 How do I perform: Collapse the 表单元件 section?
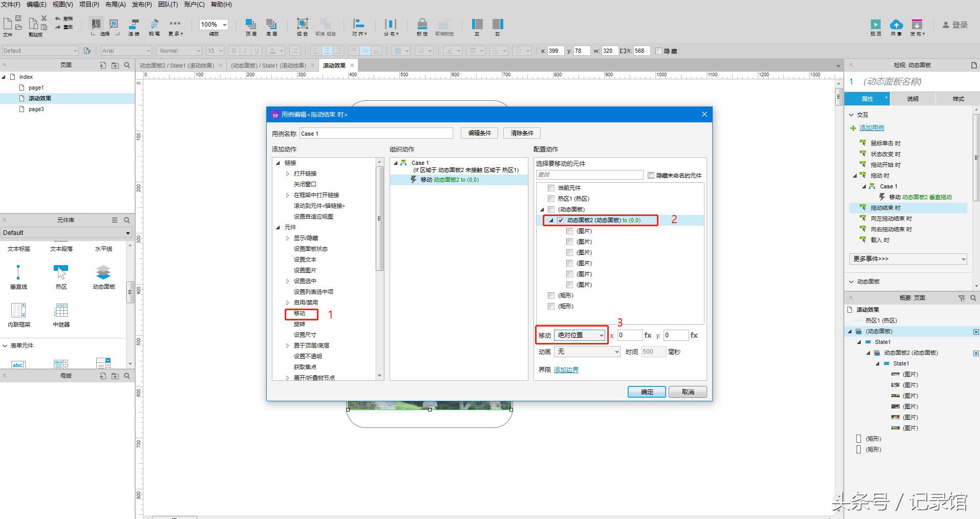point(5,345)
